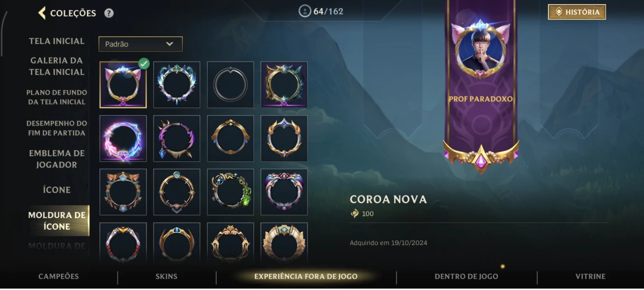Open the Padrão sort dropdown

click(x=140, y=44)
